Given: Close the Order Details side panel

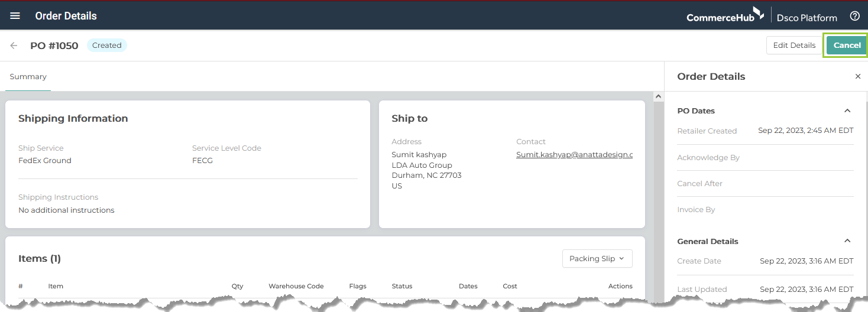Looking at the screenshot, I should point(858,77).
